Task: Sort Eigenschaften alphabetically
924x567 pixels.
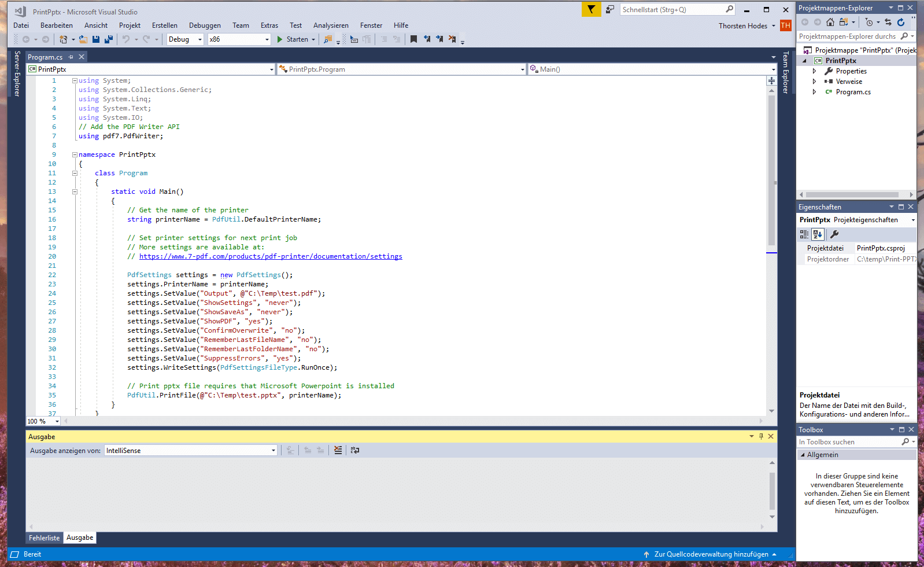Action: [x=818, y=234]
